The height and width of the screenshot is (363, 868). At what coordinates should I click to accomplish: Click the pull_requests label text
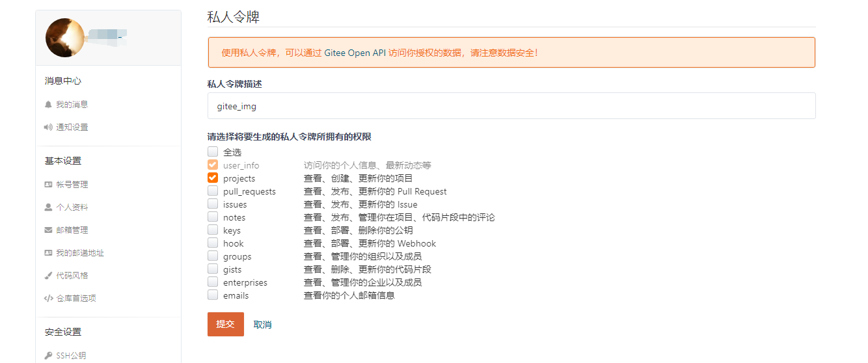250,191
